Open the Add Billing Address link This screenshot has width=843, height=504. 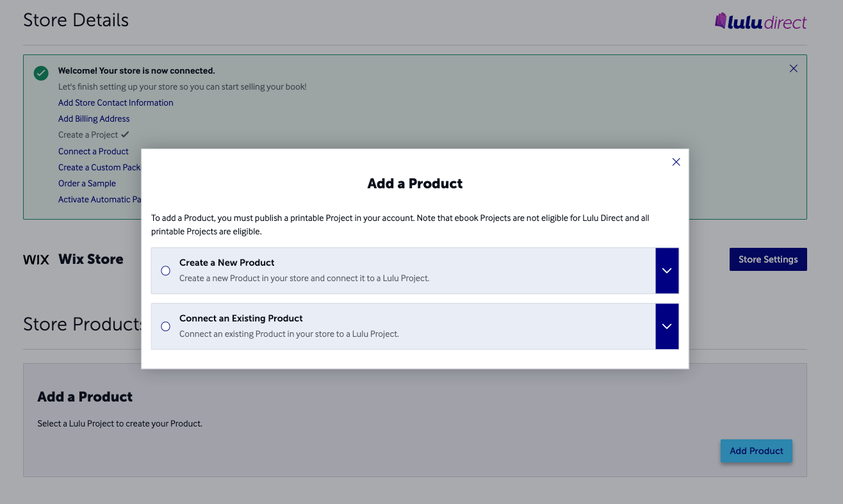(94, 118)
